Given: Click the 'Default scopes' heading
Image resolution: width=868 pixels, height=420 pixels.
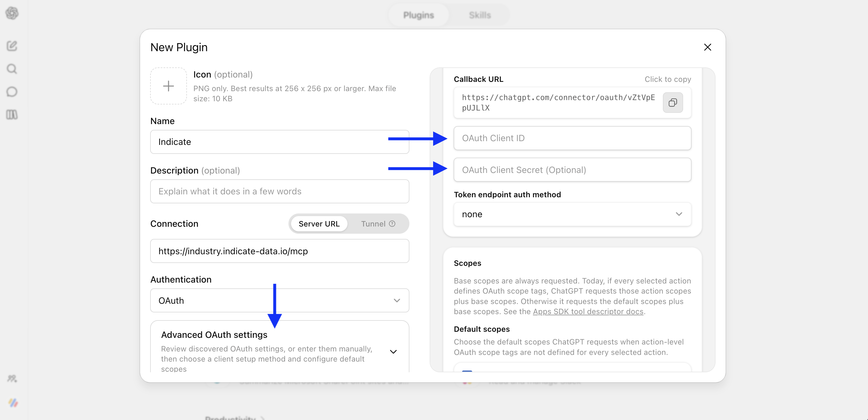Looking at the screenshot, I should coord(481,329).
